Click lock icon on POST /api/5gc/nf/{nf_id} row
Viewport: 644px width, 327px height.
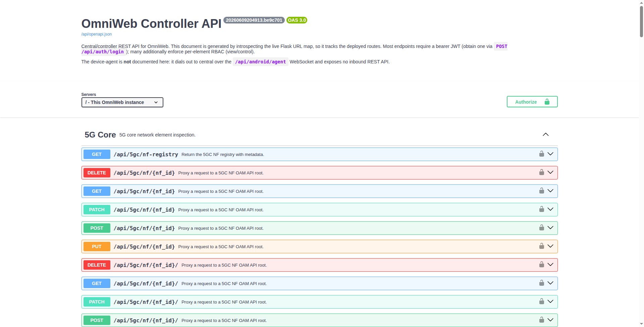tap(541, 228)
